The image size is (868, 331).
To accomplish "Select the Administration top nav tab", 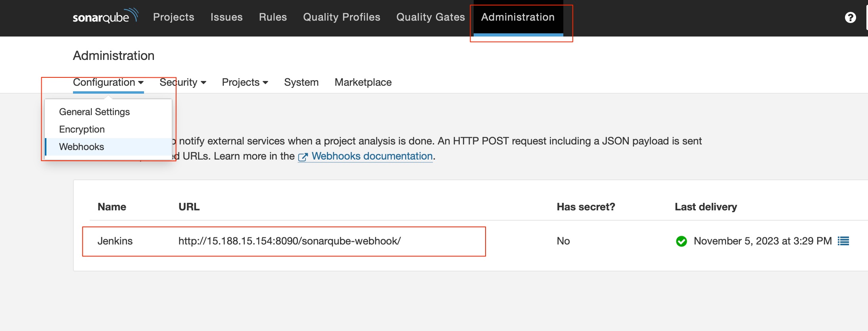I will (518, 17).
